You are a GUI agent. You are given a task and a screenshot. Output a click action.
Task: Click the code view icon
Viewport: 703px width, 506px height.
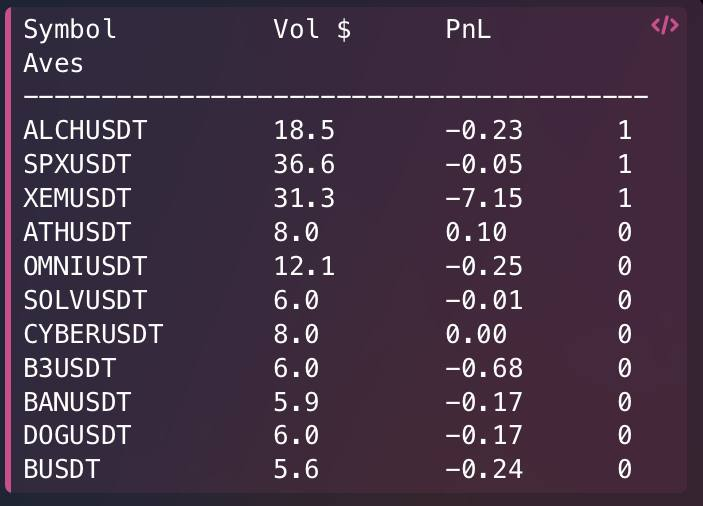(x=665, y=25)
